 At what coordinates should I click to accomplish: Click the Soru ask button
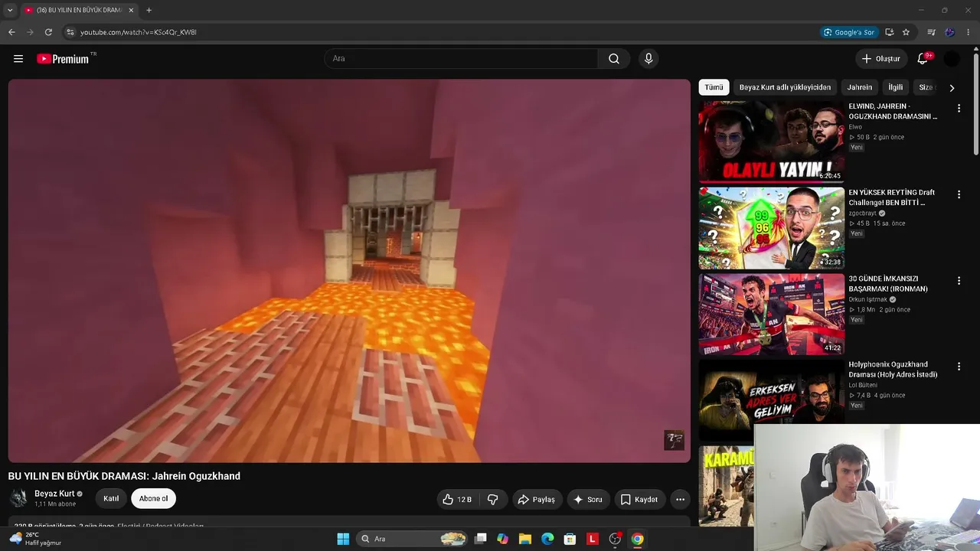click(588, 500)
